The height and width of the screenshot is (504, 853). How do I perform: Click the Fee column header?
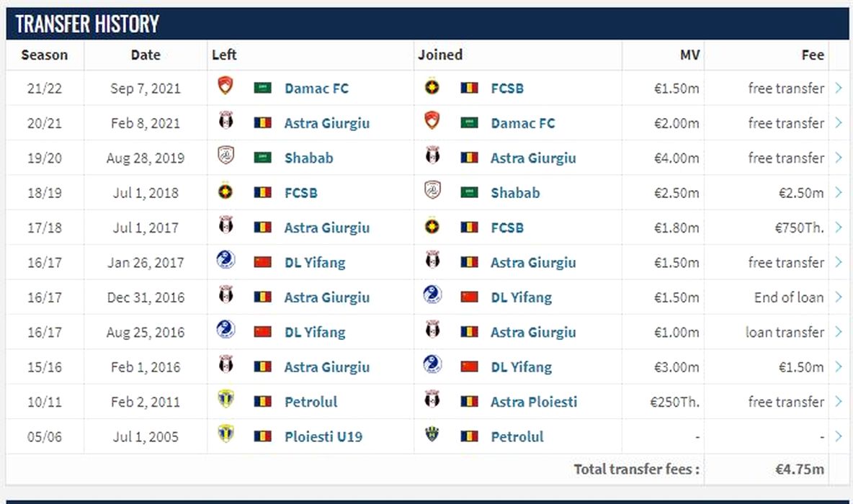coord(813,55)
